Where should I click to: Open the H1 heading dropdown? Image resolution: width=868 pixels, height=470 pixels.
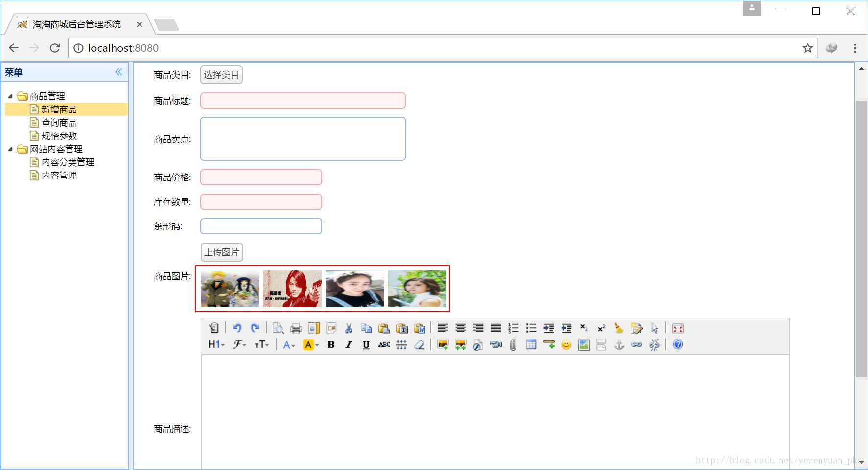click(216, 345)
